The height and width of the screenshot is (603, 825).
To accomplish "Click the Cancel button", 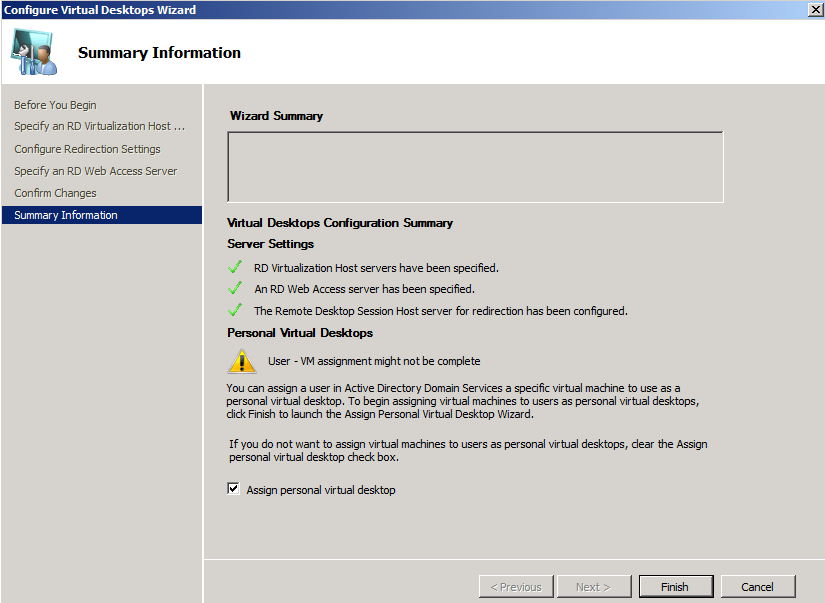I will (x=757, y=586).
